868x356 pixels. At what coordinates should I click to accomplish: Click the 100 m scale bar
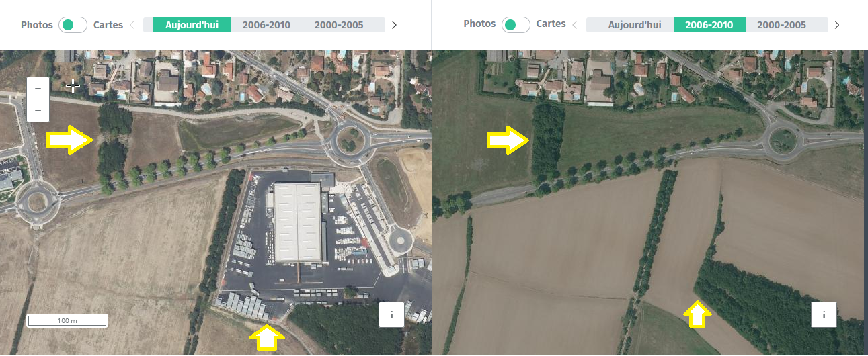tap(67, 320)
